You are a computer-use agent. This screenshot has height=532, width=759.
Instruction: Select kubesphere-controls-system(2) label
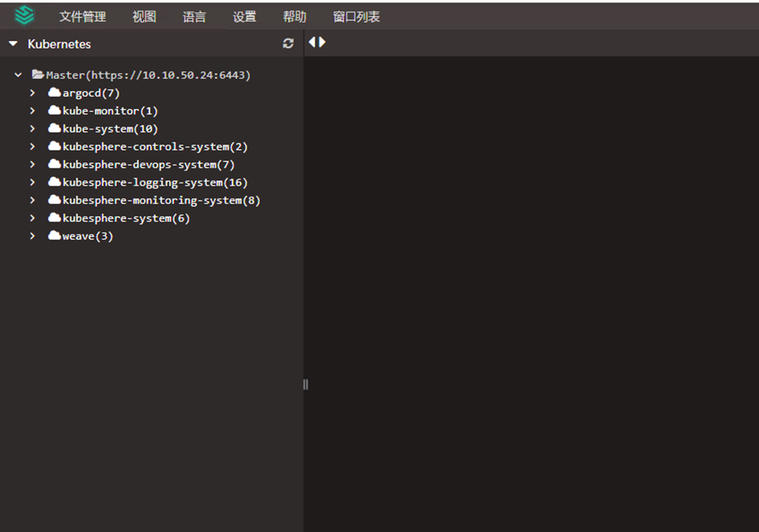155,147
